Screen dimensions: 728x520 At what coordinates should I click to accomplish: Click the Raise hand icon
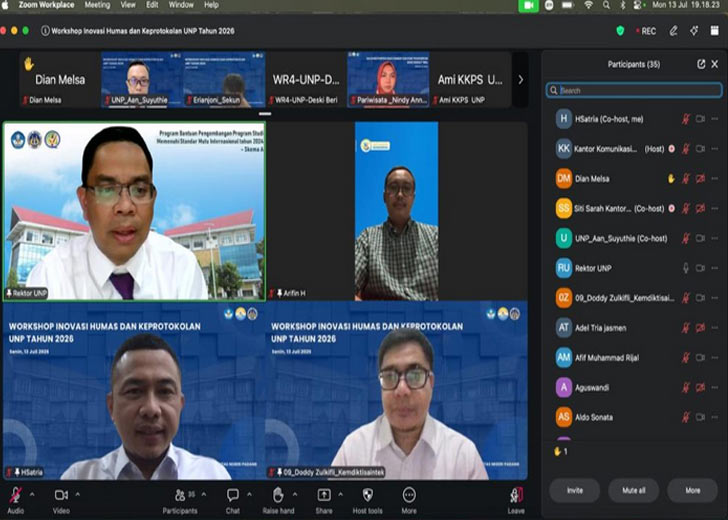[x=278, y=495]
